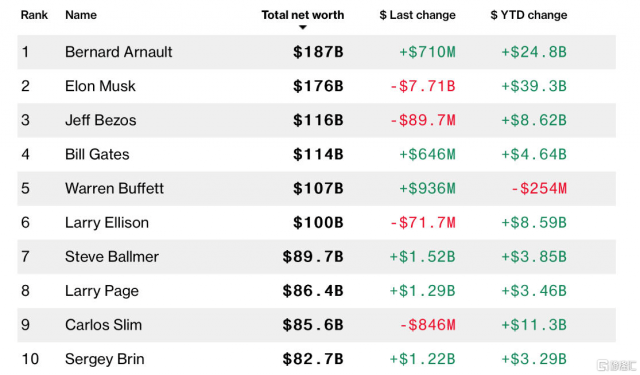Image resolution: width=640 pixels, height=375 pixels.
Task: Click Bernard Arnault's +$710M last change
Action: pyautogui.click(x=427, y=52)
